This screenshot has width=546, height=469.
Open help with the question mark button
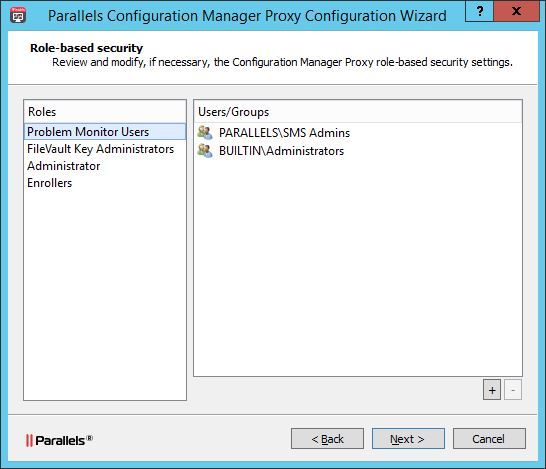pos(479,11)
